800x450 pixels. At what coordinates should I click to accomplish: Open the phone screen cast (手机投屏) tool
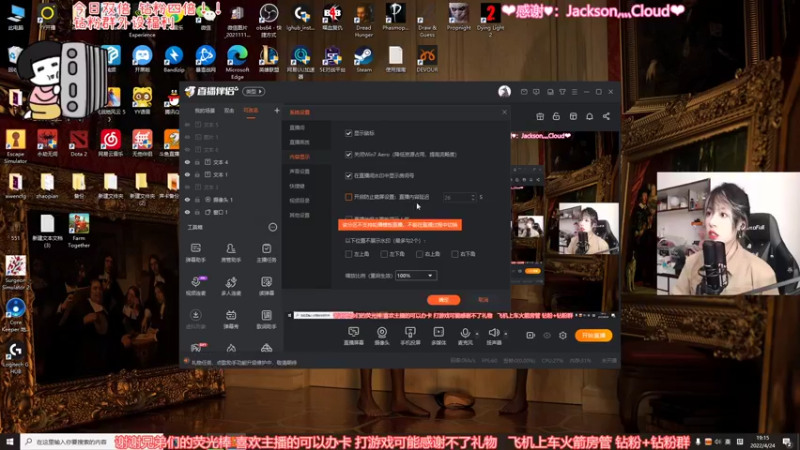pos(410,336)
